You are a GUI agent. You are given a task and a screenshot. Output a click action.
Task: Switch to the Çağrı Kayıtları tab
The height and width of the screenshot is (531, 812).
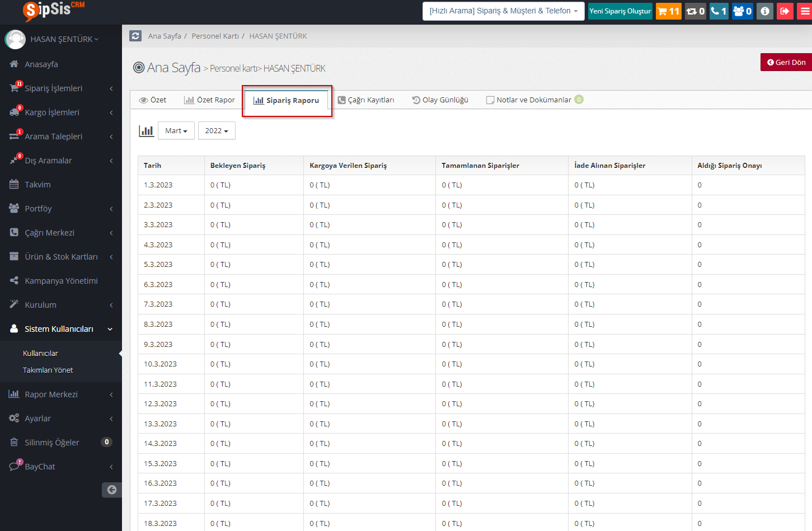366,100
